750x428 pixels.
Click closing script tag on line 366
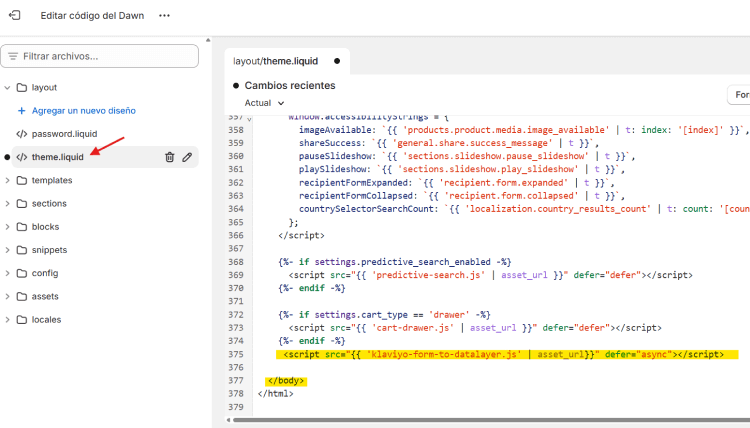pos(301,235)
